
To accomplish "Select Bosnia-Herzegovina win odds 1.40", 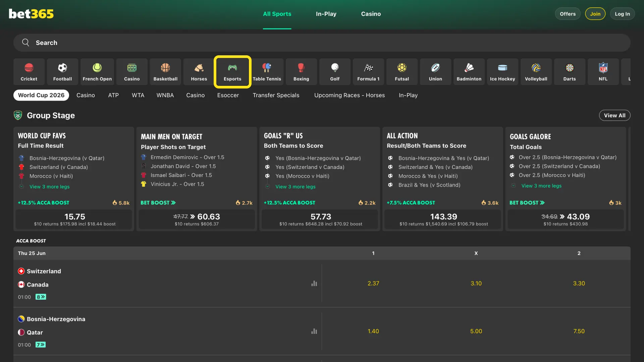I will coord(373,331).
